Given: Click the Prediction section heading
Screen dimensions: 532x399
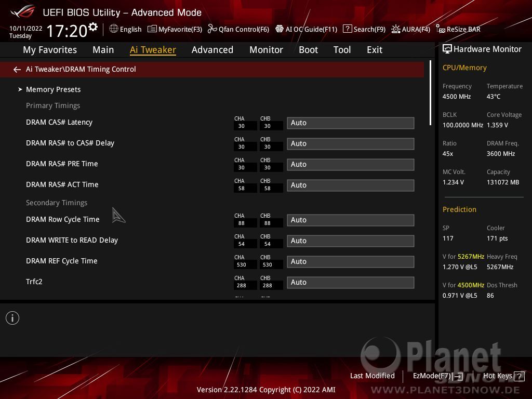Looking at the screenshot, I should (x=459, y=209).
